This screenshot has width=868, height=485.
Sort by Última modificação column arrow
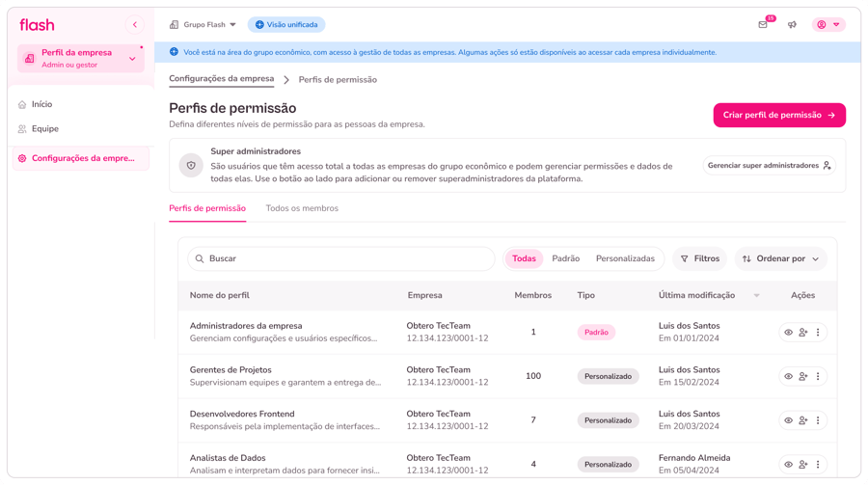coord(757,296)
